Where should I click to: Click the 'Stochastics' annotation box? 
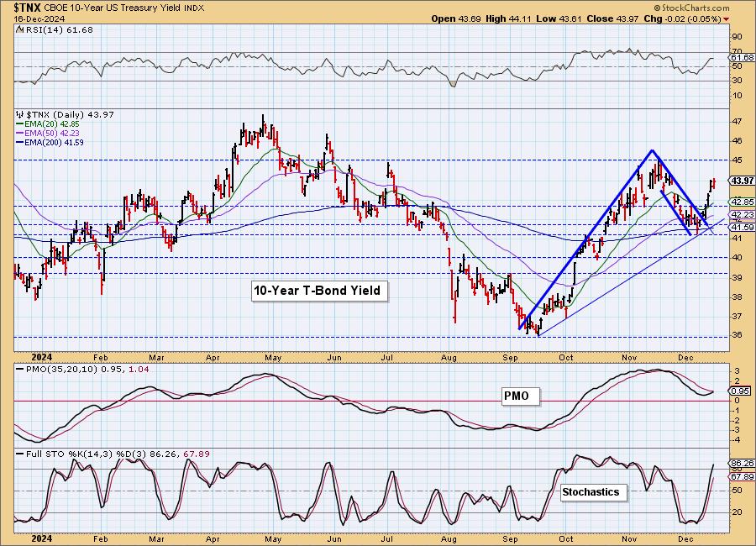(x=593, y=492)
